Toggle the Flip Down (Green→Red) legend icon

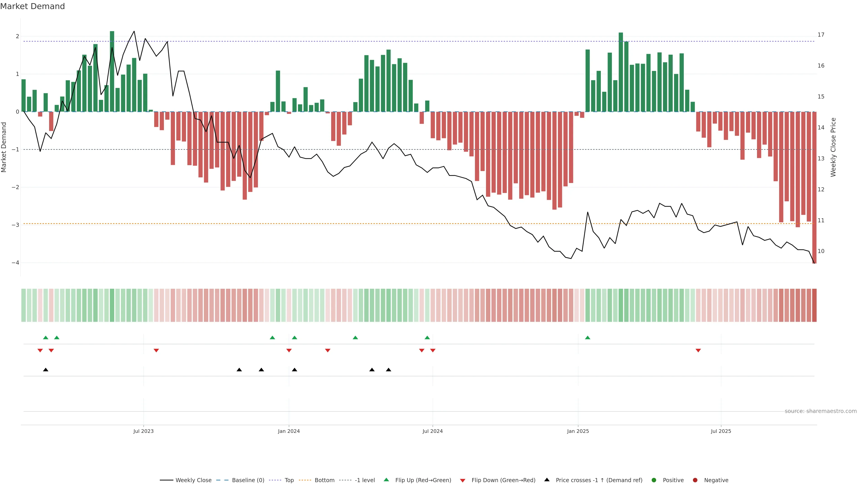[x=463, y=480]
